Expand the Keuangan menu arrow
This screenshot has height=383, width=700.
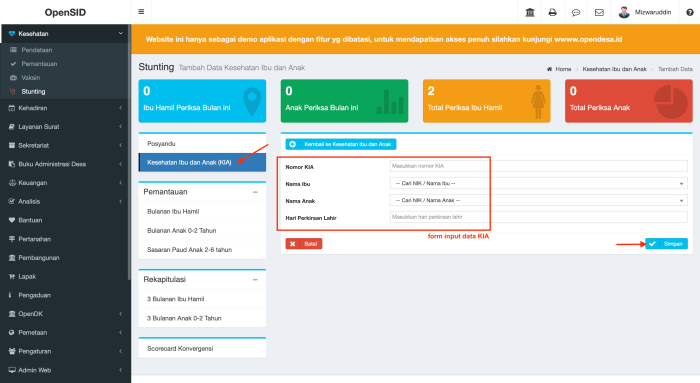pos(121,183)
